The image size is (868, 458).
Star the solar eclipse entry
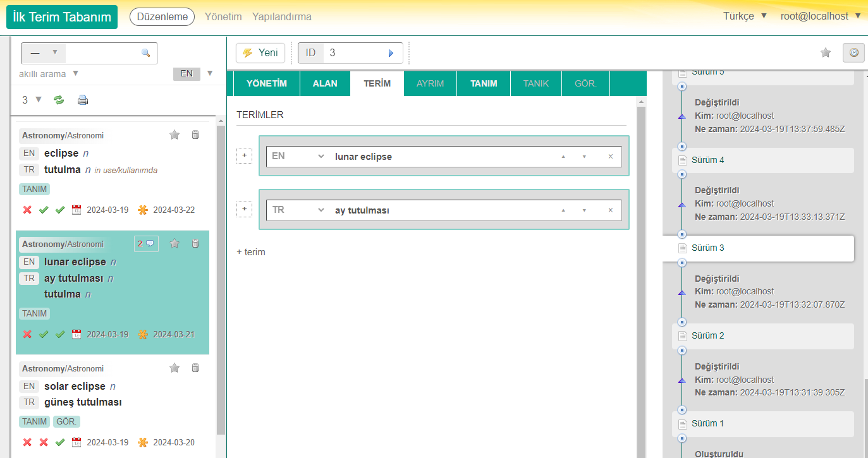(175, 368)
